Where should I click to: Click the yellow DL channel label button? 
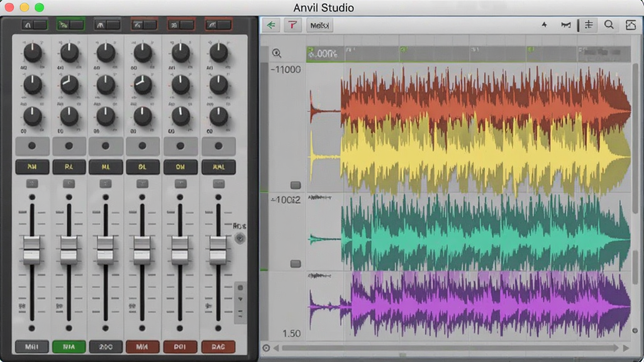[x=142, y=167]
